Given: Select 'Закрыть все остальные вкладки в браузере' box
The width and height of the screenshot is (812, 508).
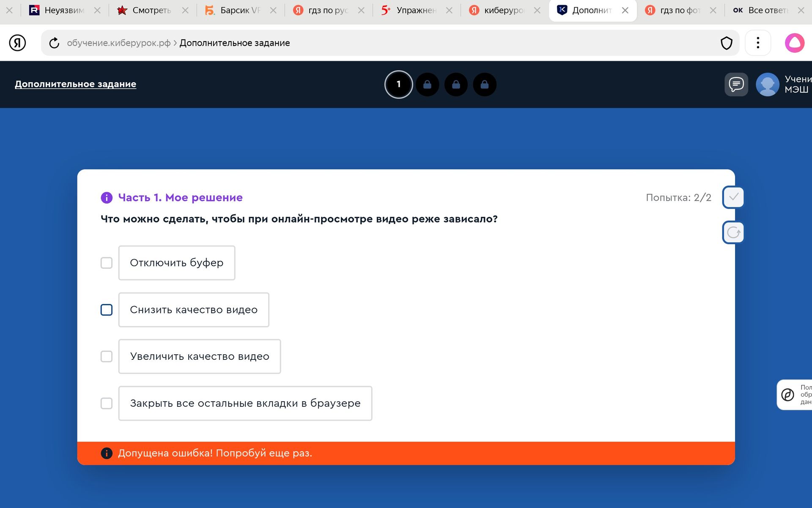Looking at the screenshot, I should click(245, 403).
